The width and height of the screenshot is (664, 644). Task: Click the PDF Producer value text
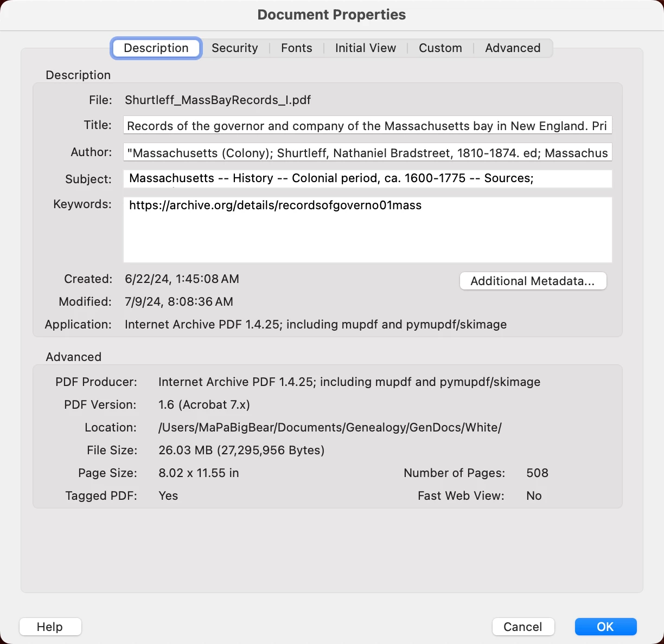click(349, 382)
